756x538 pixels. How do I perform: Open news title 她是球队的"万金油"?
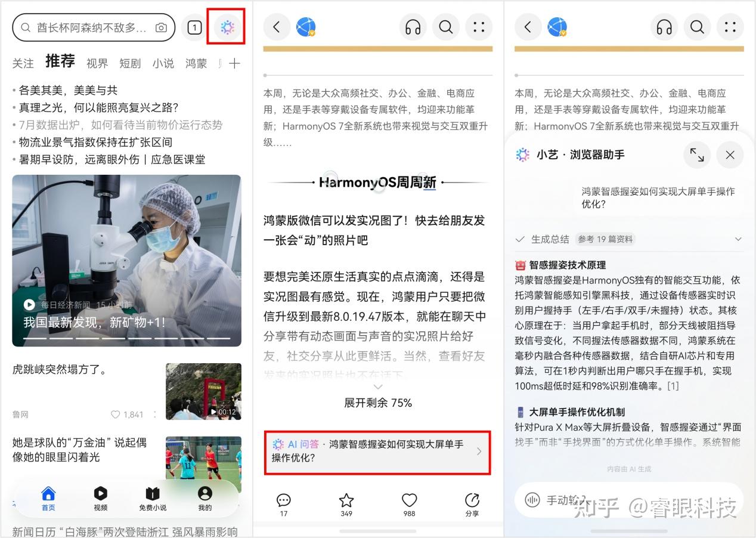pos(79,450)
